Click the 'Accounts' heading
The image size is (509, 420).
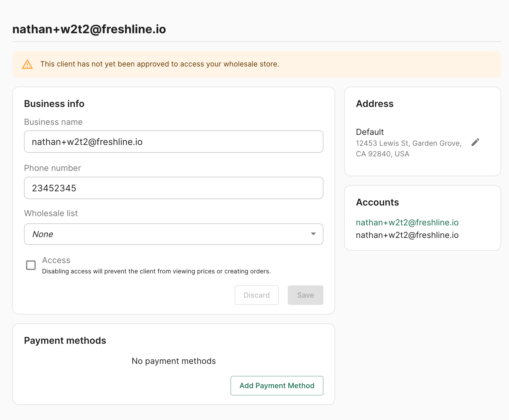click(x=377, y=202)
